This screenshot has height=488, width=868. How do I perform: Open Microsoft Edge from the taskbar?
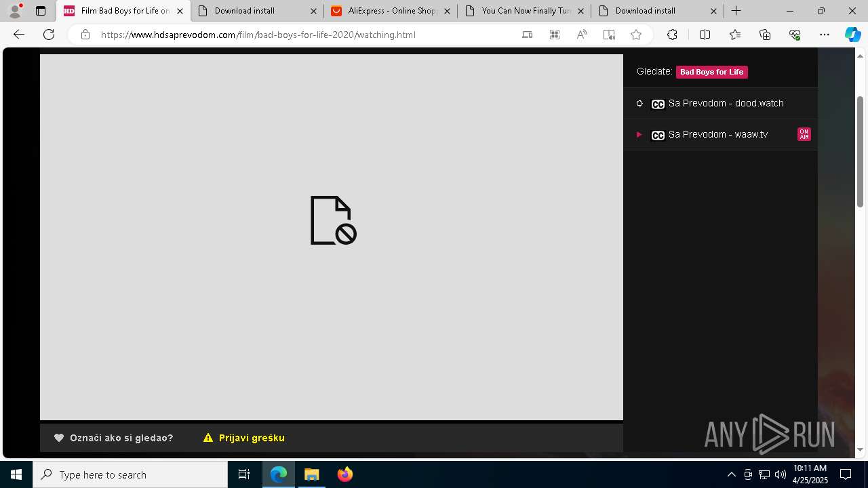(279, 474)
